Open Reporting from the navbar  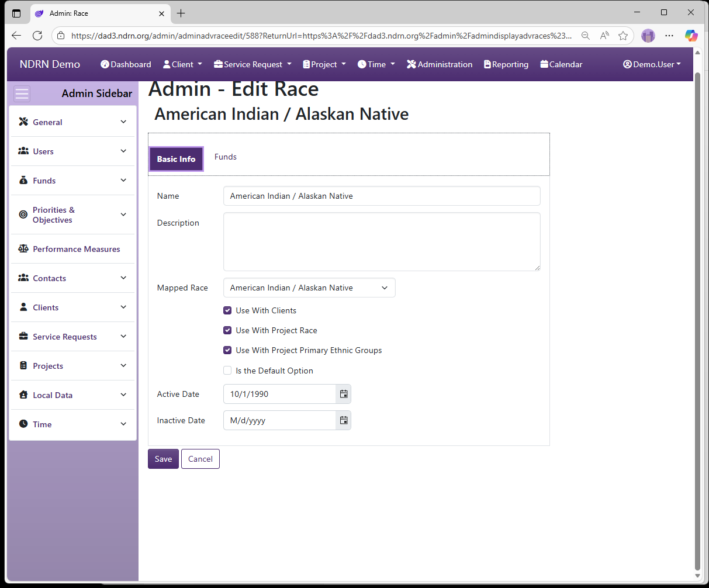(506, 64)
